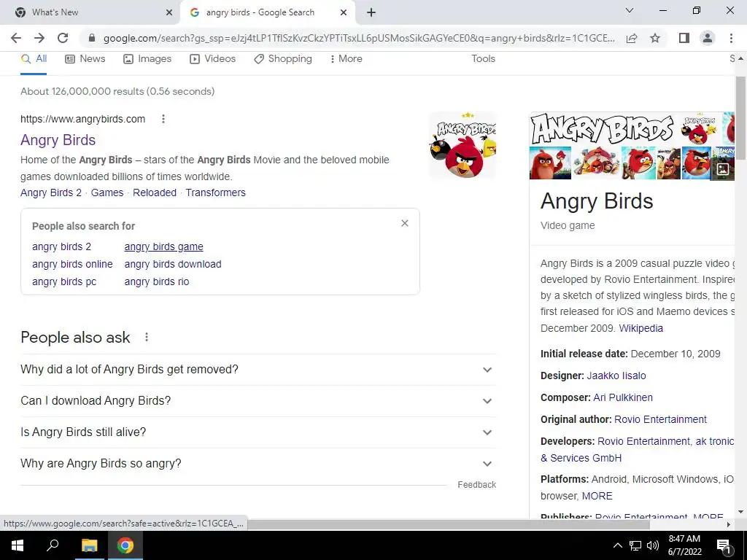This screenshot has width=747, height=560.
Task: Reload the Google search page
Action: pyautogui.click(x=63, y=38)
